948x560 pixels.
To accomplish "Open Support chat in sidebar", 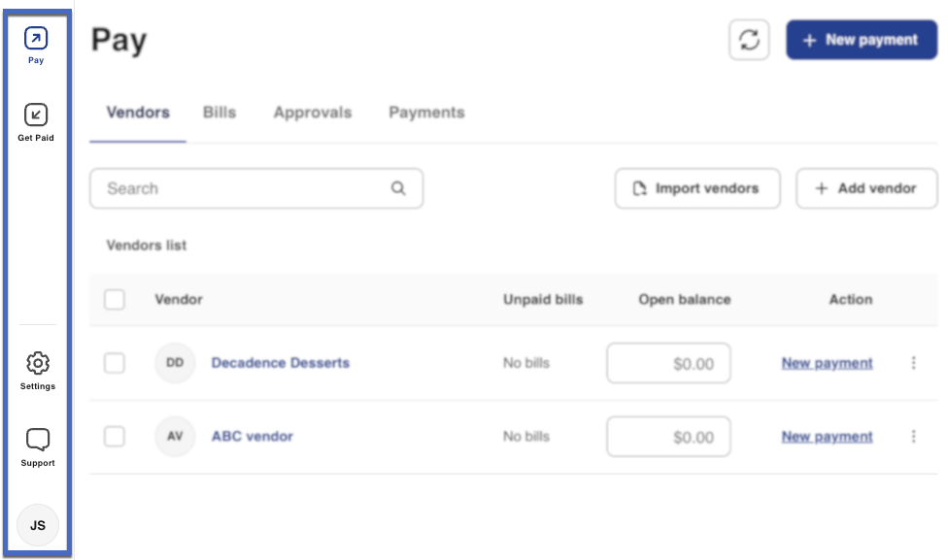I will click(38, 442).
